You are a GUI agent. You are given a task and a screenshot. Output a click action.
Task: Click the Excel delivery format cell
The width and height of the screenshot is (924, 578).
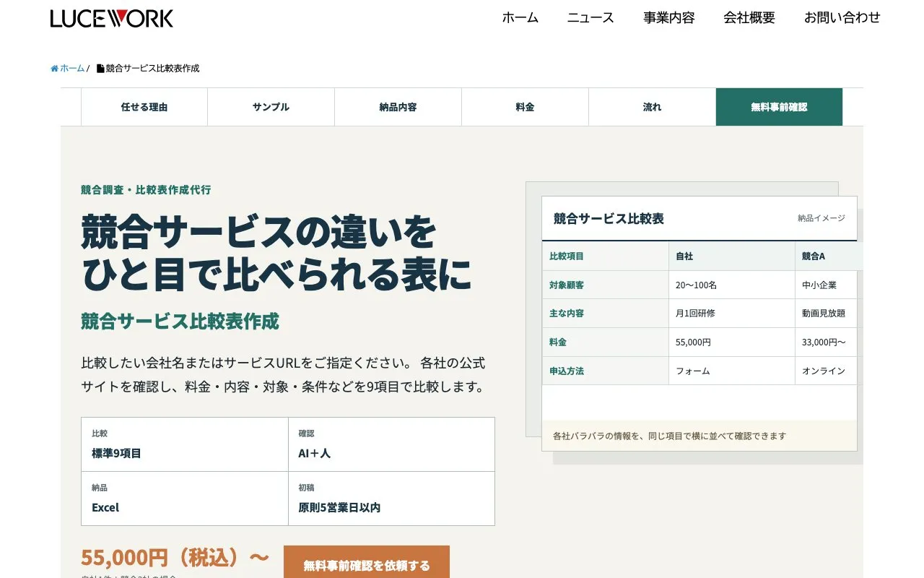coord(185,499)
